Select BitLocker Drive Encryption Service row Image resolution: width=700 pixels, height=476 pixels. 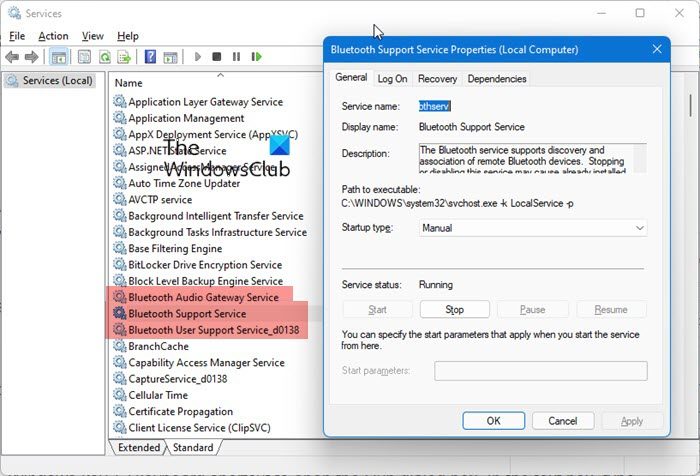pyautogui.click(x=198, y=265)
